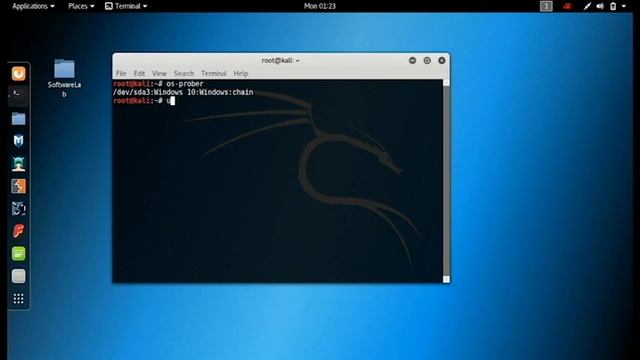Open Terminal app menu in top bar
640x360 pixels.
126,6
